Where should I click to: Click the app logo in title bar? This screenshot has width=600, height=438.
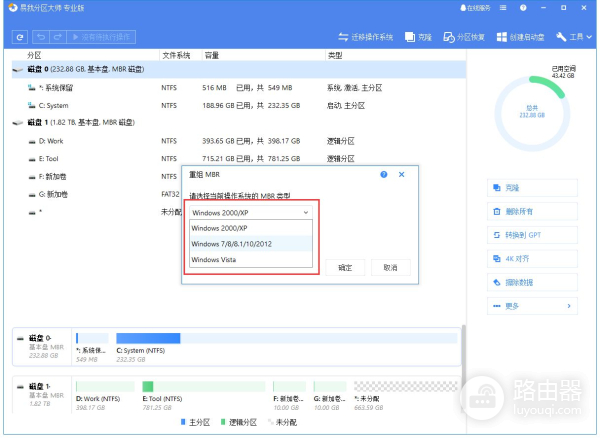click(13, 8)
